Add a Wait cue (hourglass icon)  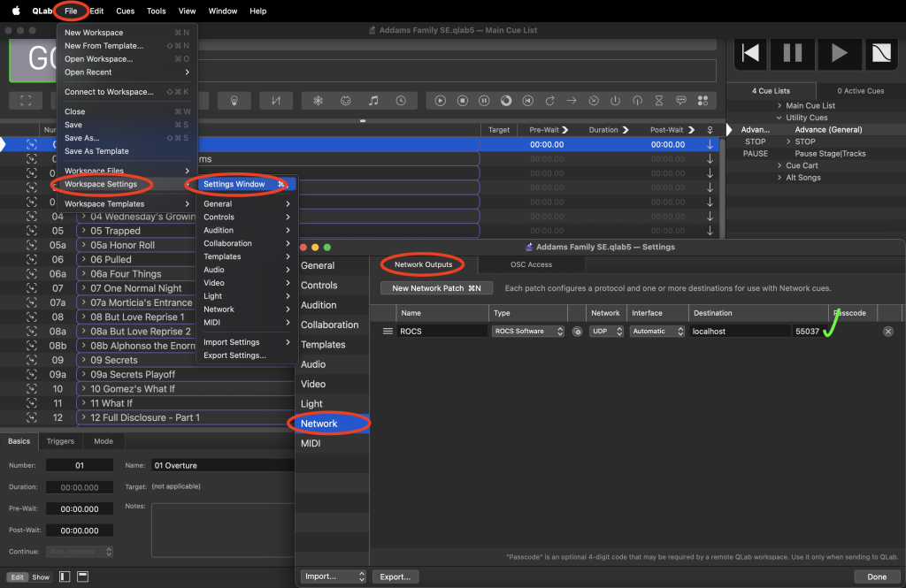659,101
